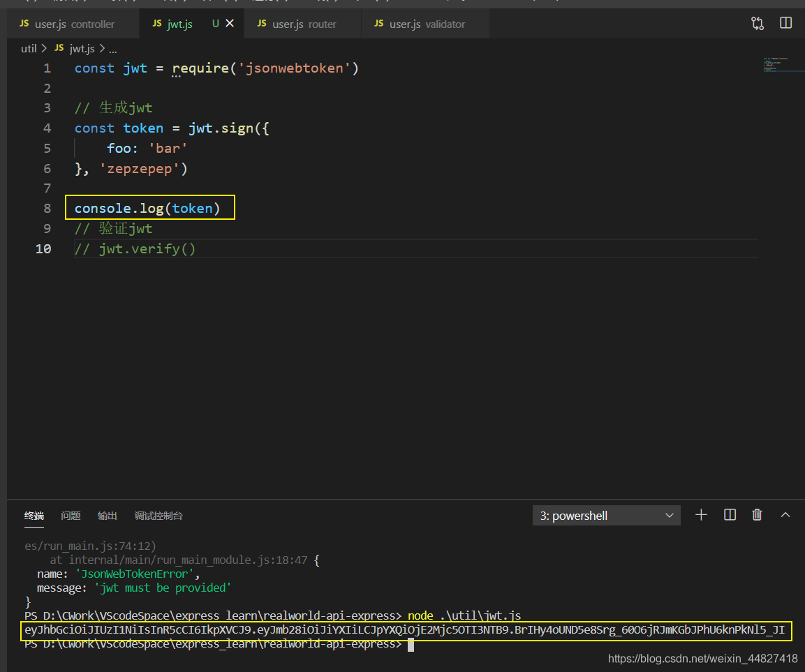This screenshot has height=672, width=805.
Task: Click the JWT token output in terminal
Action: coord(404,630)
